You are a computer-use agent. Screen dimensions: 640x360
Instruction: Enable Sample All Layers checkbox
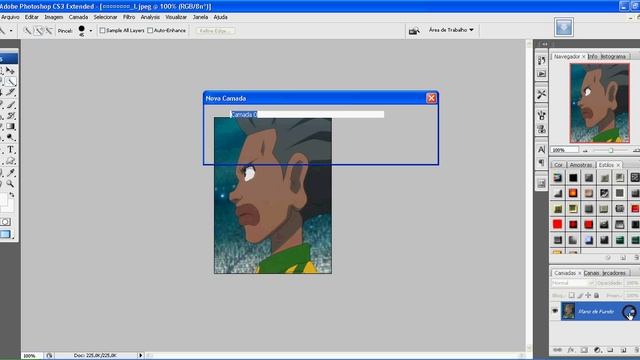pos(102,31)
